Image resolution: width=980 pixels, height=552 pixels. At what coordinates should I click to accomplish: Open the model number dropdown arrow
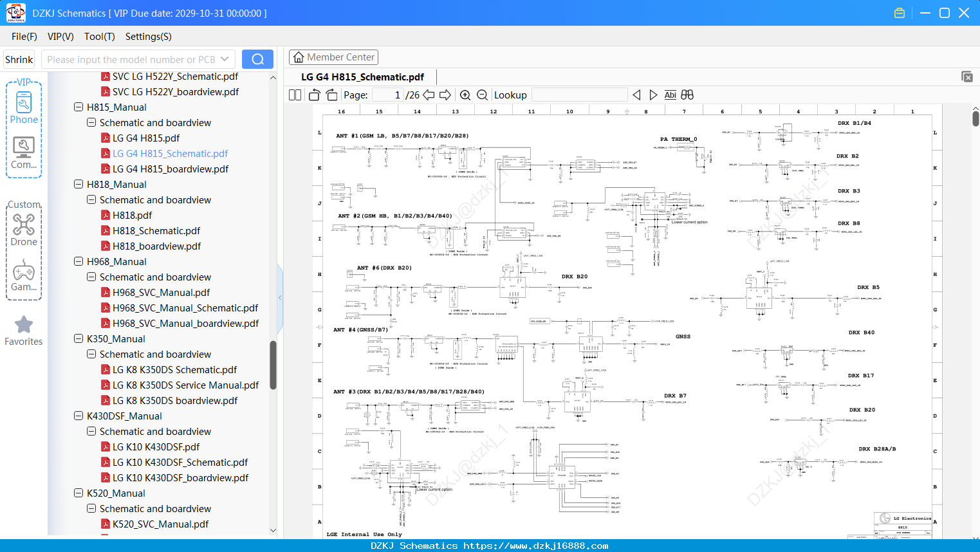(225, 59)
